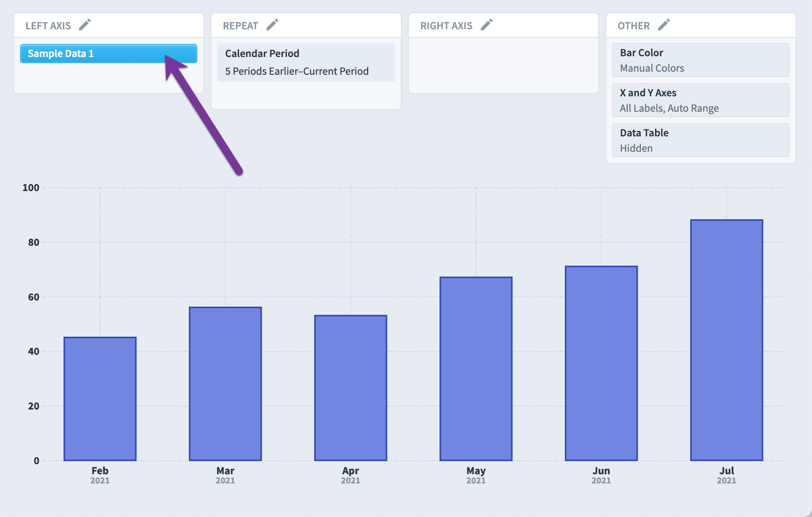The image size is (812, 517).
Task: Click the 80 y-axis label
Action: tap(34, 242)
